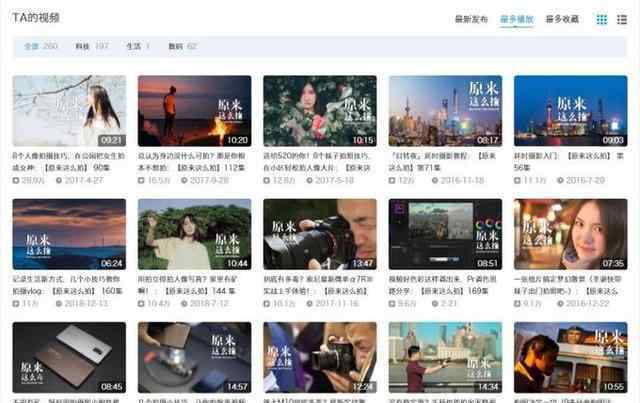Open Pr调色 video title ending 169集
The width and height of the screenshot is (640, 403).
coord(442,285)
